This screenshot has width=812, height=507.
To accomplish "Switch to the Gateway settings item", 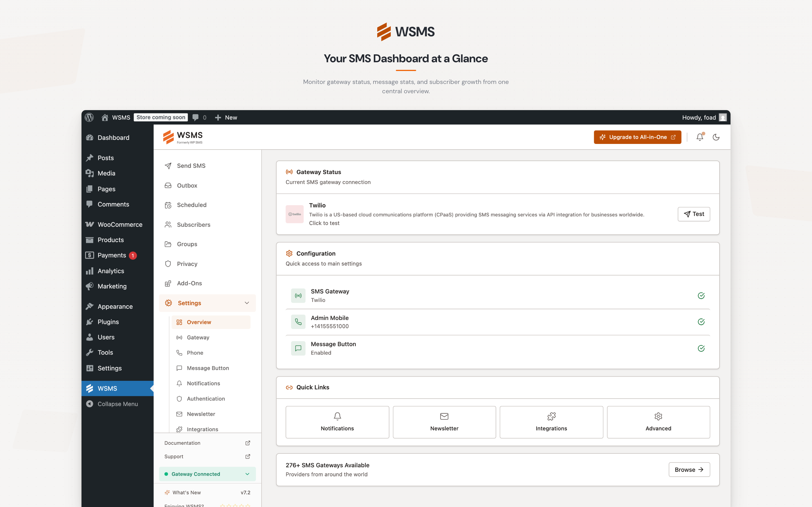I will click(x=198, y=337).
